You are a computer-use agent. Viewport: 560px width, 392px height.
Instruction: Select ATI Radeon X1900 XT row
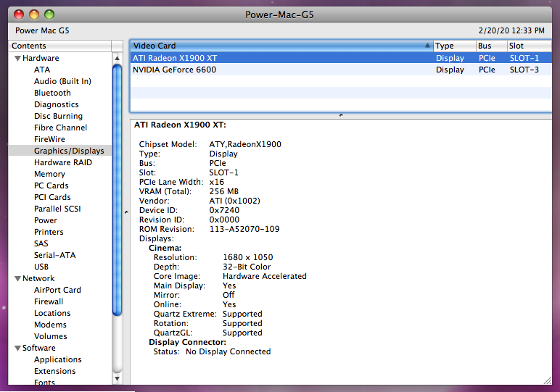tap(341, 58)
